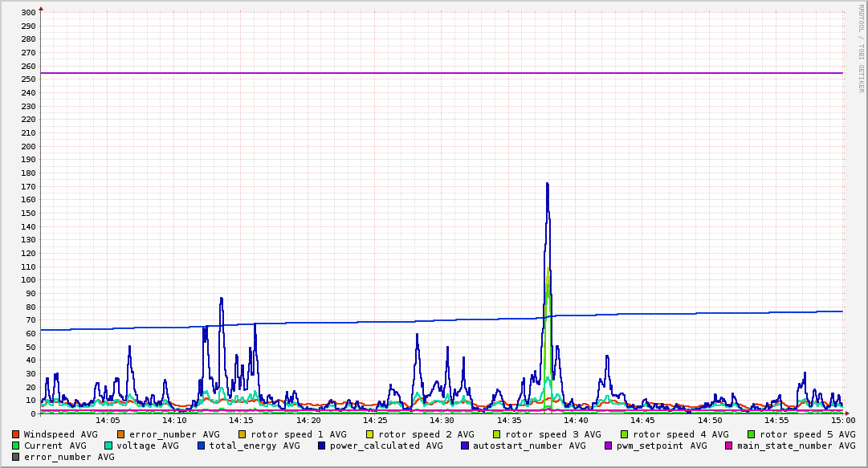Click the autostart_number AVG legend label

point(529,446)
